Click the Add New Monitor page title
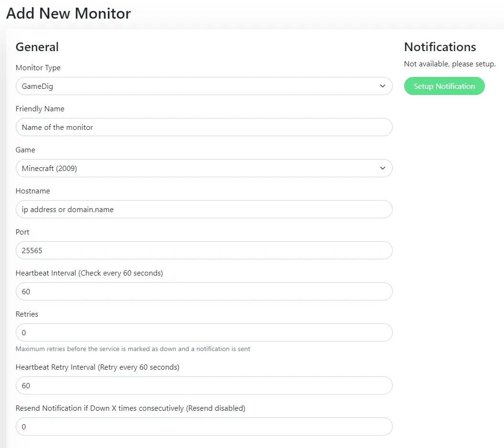Image resolution: width=504 pixels, height=448 pixels. click(x=68, y=13)
